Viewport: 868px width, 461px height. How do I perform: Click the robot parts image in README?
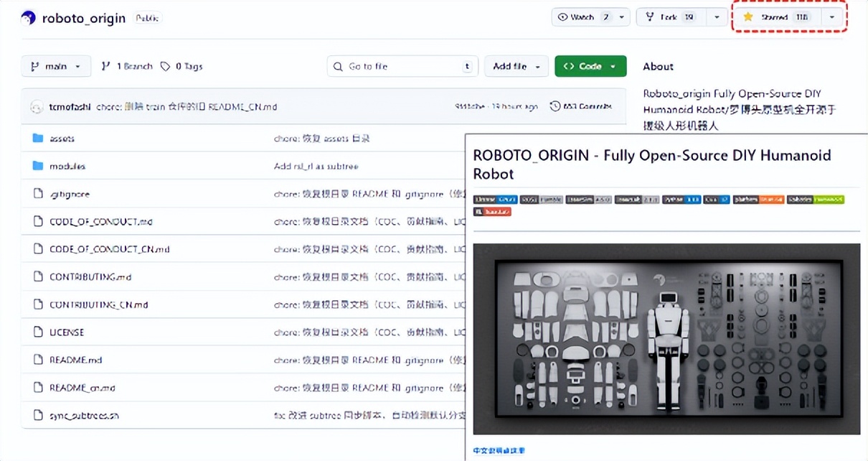[x=666, y=339]
